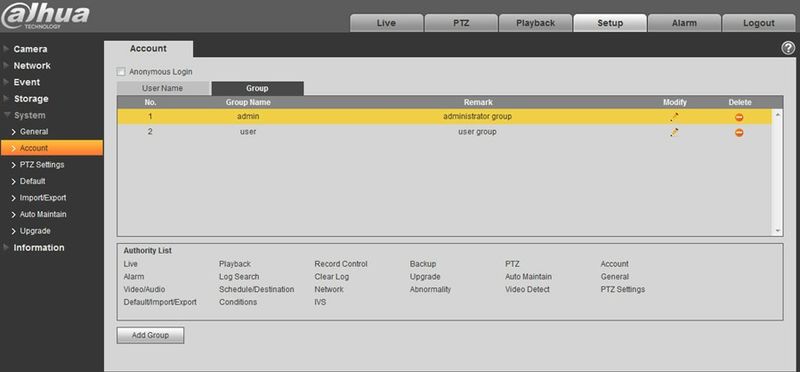
Task: Click the Dahua logo
Action: (x=45, y=17)
